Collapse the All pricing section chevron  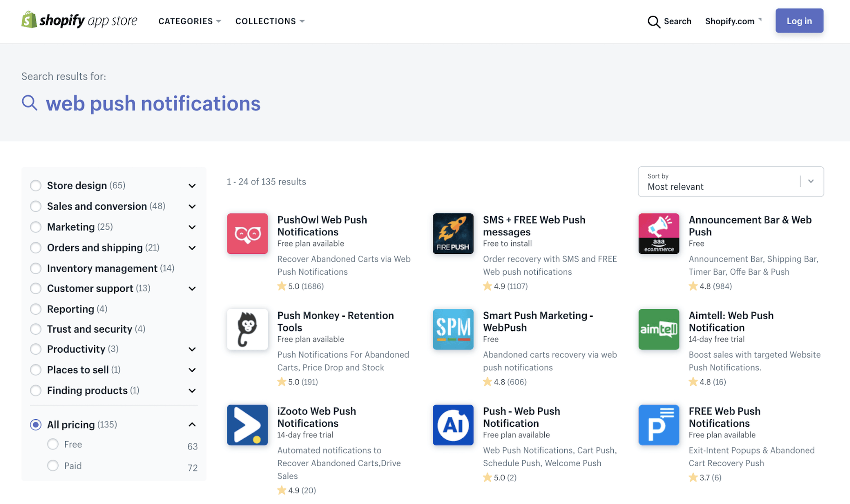[192, 424]
